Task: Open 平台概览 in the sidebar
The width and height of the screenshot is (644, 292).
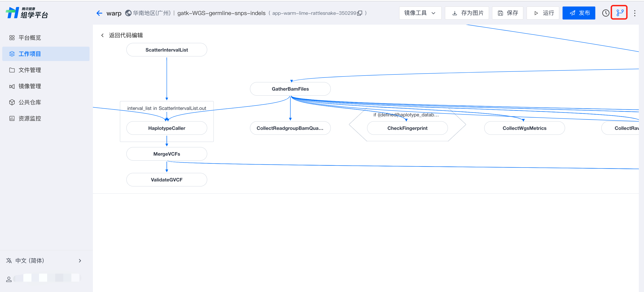Action: pyautogui.click(x=29, y=38)
